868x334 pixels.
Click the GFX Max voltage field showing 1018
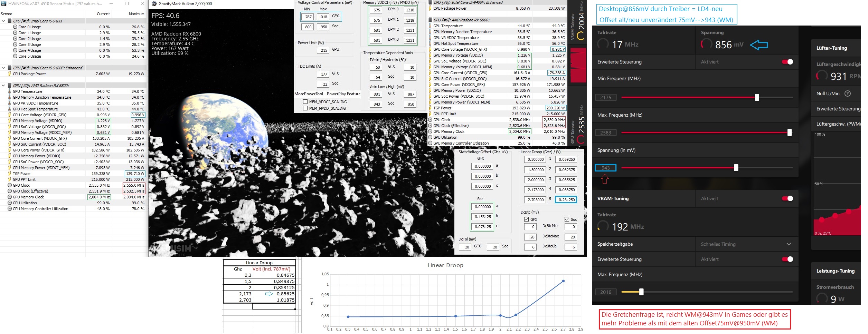pyautogui.click(x=323, y=17)
